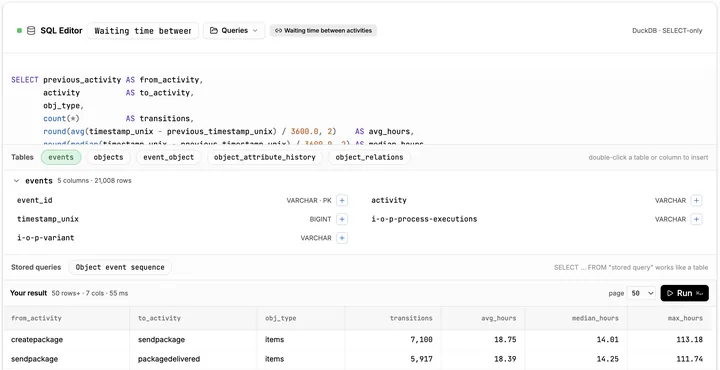This screenshot has height=370, width=720.
Task: Click the 7,100 transitions value
Action: coord(422,340)
